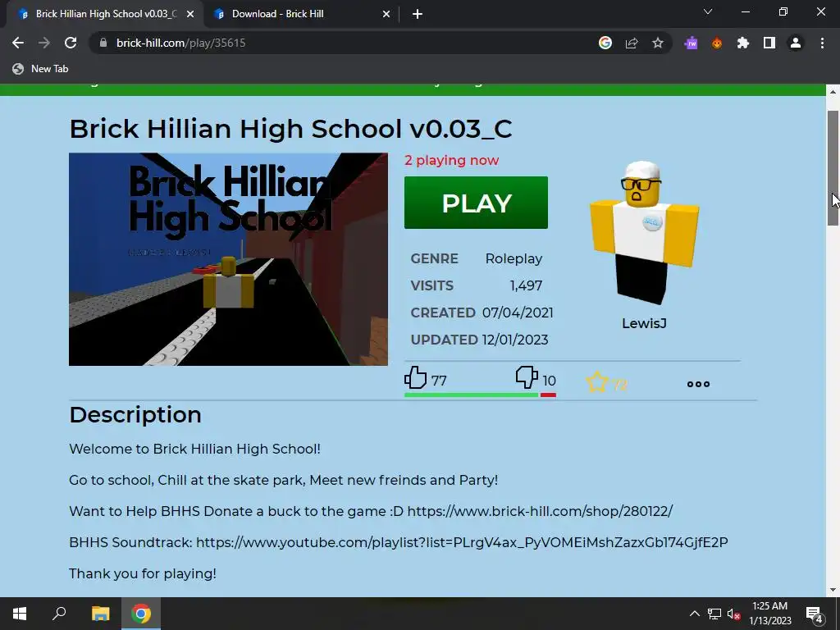
Task: Click the game title heading text
Action: 291,129
